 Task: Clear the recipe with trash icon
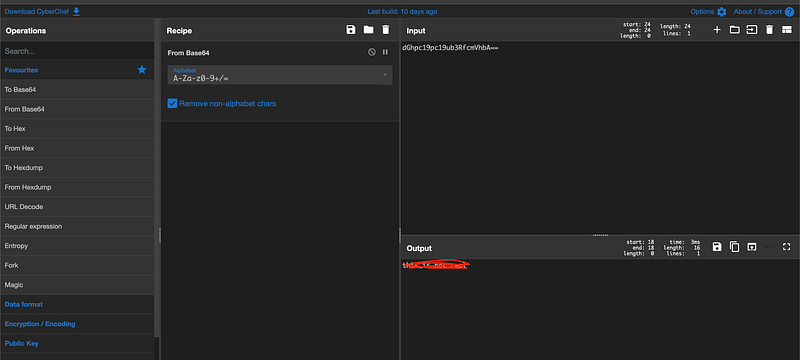point(386,30)
